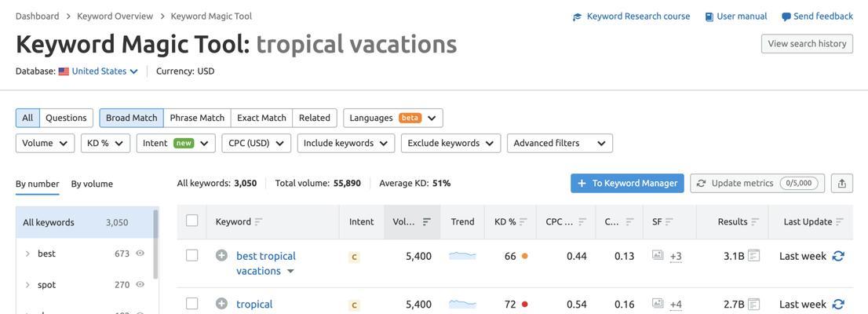Toggle eye icon for best group
Viewport: 868px width, 314px height.
[140, 254]
